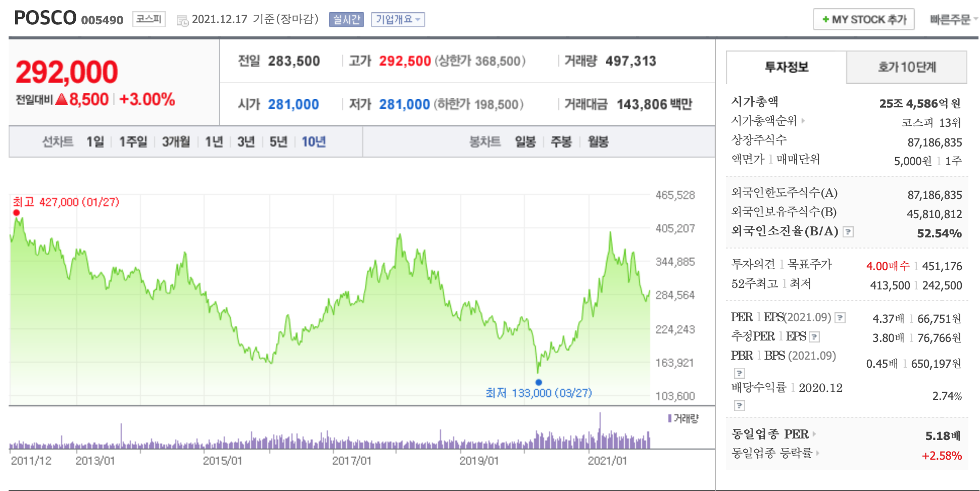Click the 최저 133,000 (03/27) label
This screenshot has width=980, height=491.
(538, 393)
